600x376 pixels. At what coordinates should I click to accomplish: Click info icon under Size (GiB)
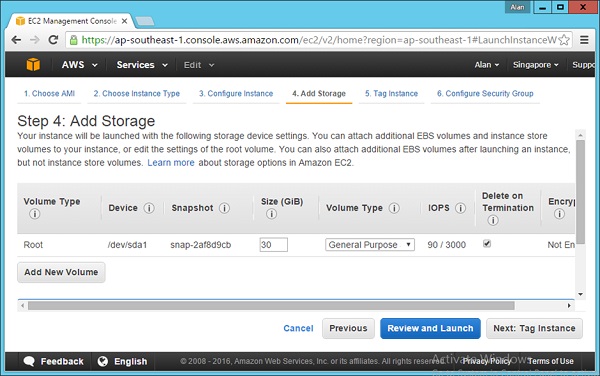[271, 214]
